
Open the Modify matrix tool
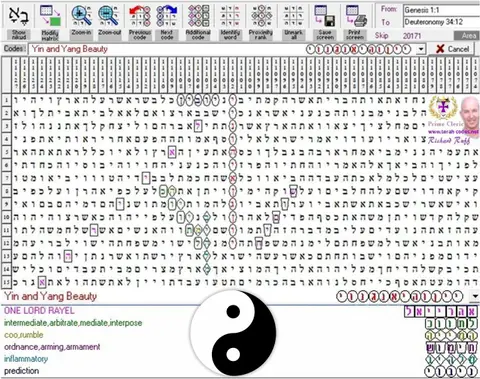click(x=50, y=16)
